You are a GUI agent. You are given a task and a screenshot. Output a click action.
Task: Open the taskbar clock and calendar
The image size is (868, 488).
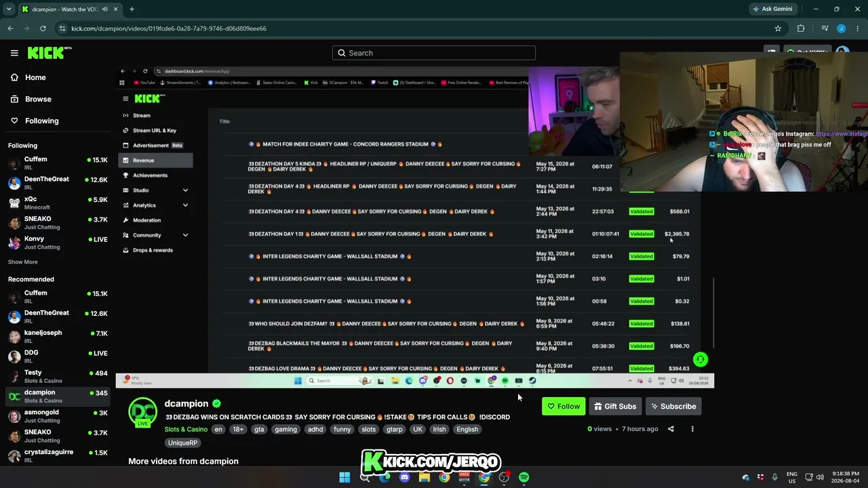pyautogui.click(x=847, y=477)
